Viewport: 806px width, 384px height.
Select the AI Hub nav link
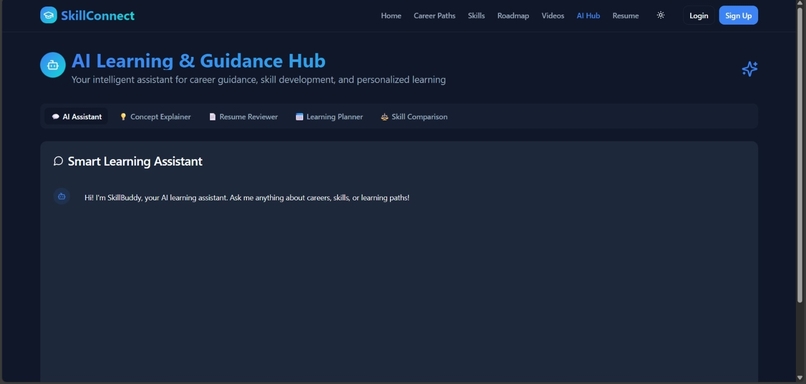pos(588,16)
